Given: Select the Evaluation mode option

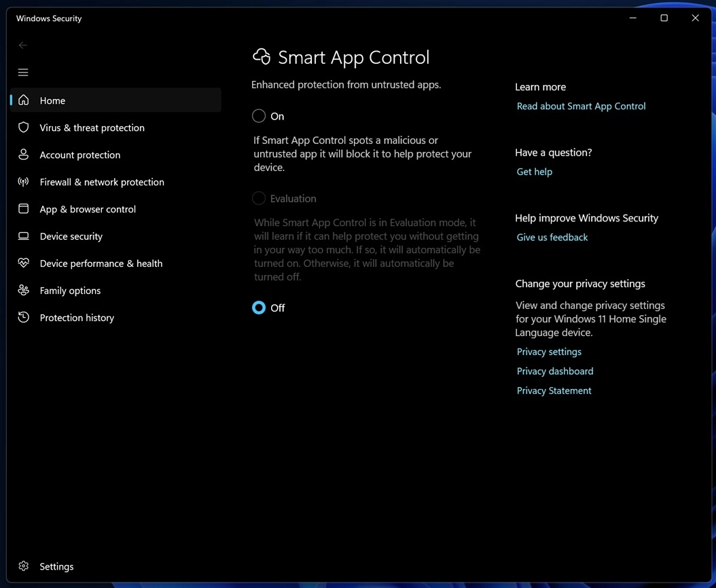Looking at the screenshot, I should click(x=259, y=198).
